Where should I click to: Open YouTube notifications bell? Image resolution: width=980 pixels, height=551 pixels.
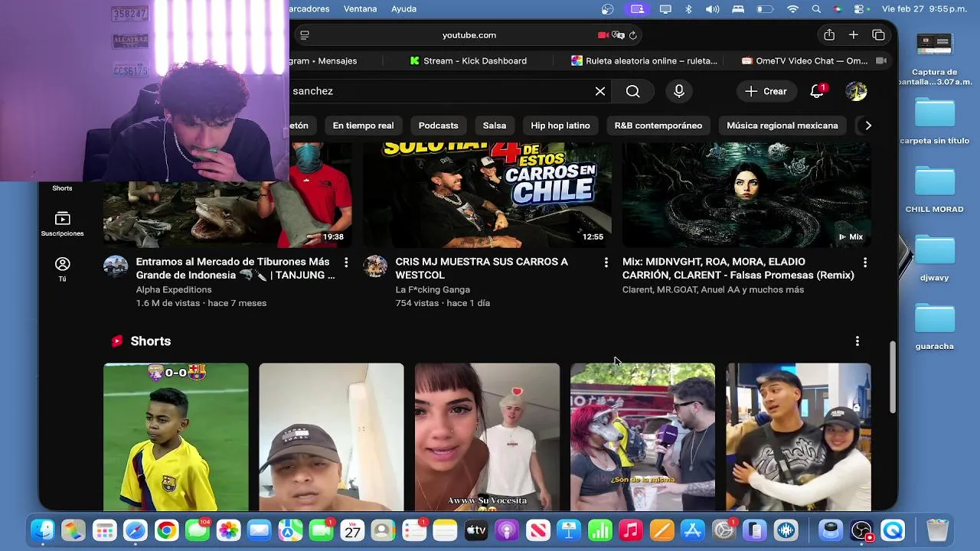coord(817,91)
